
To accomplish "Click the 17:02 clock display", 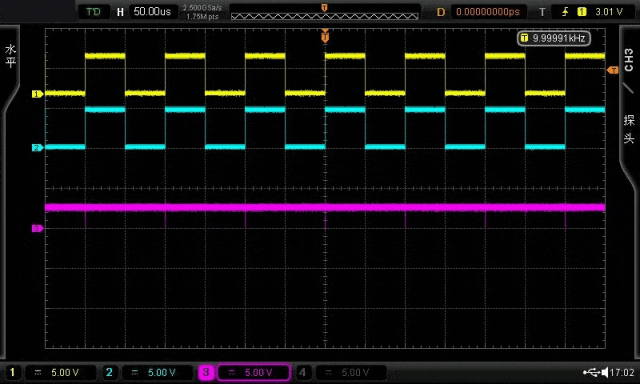I will coord(623,372).
